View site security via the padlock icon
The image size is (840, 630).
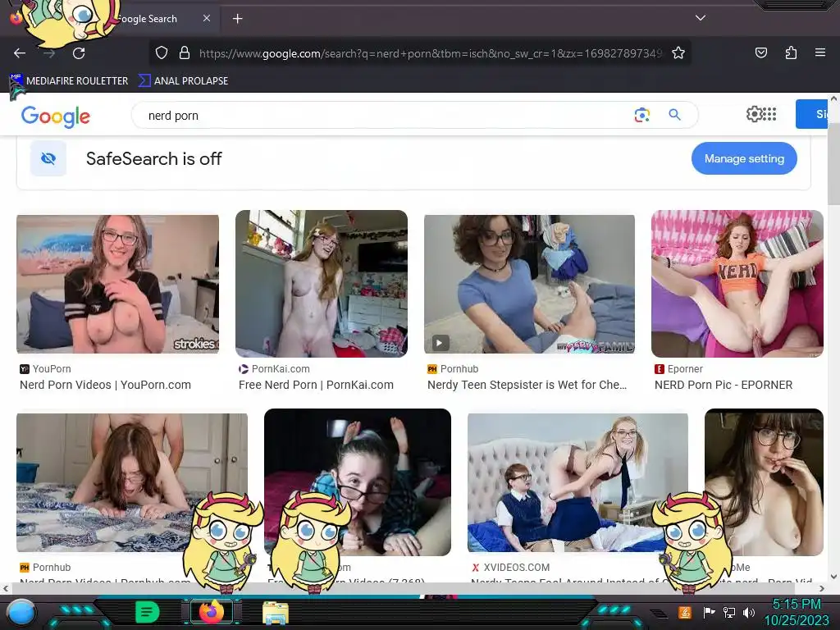point(185,52)
